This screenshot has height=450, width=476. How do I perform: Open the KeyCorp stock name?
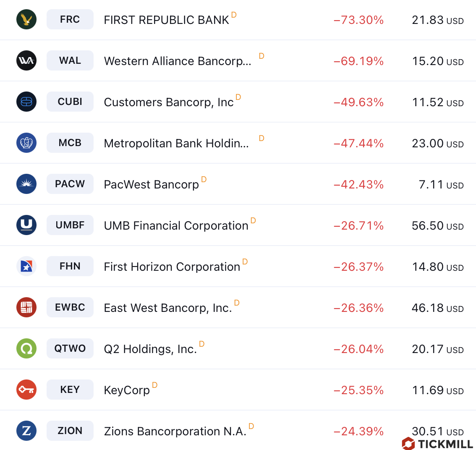click(127, 390)
